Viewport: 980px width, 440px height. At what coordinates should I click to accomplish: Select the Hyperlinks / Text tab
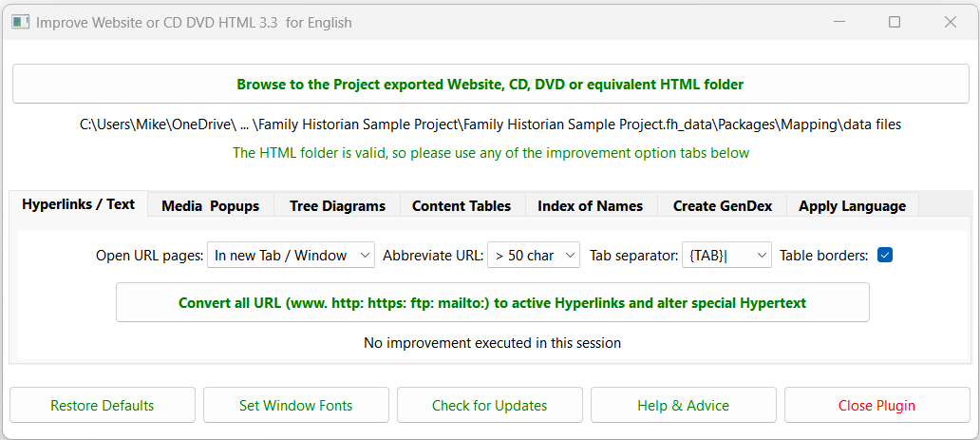79,204
